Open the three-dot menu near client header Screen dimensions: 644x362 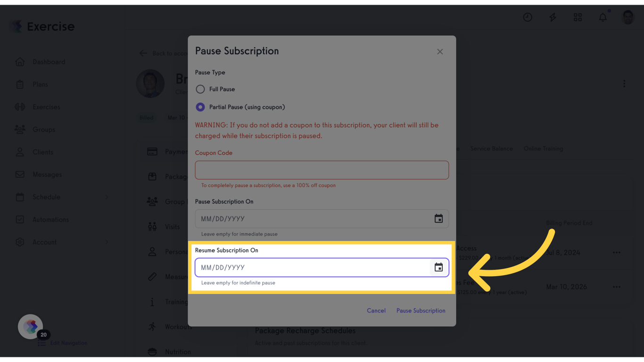(x=624, y=84)
